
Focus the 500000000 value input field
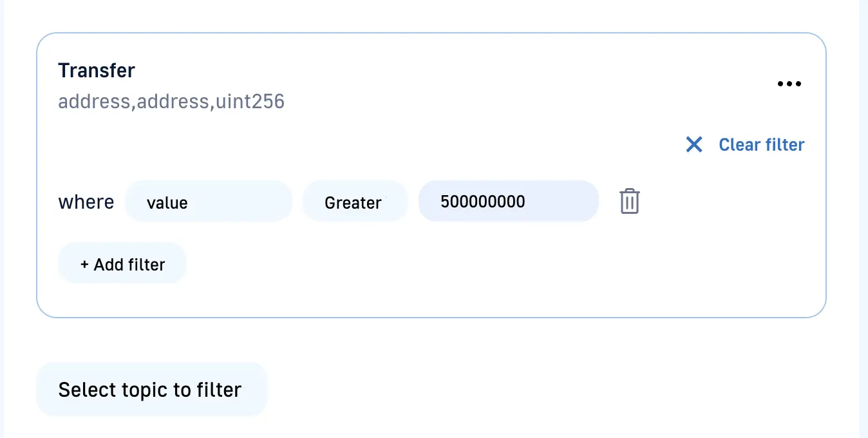(x=508, y=202)
